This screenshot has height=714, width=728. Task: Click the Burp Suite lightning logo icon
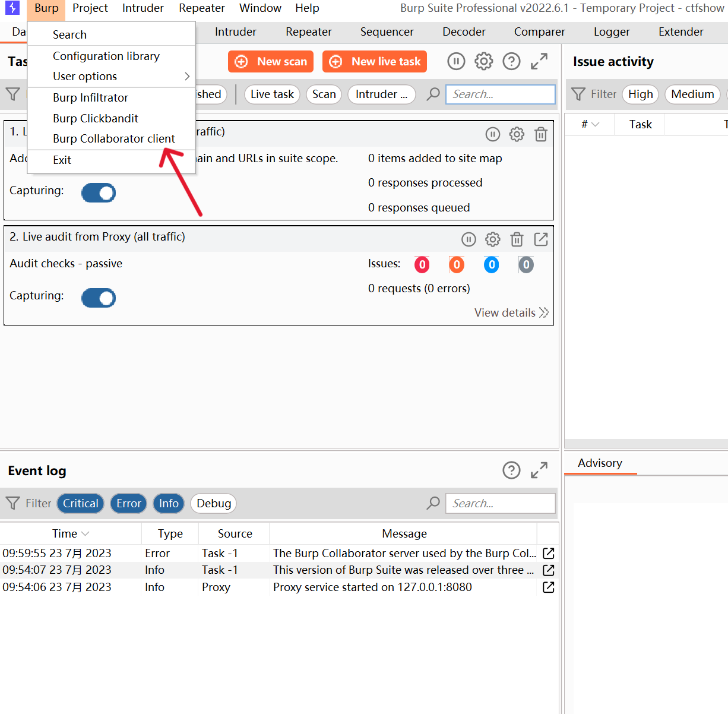pyautogui.click(x=12, y=8)
